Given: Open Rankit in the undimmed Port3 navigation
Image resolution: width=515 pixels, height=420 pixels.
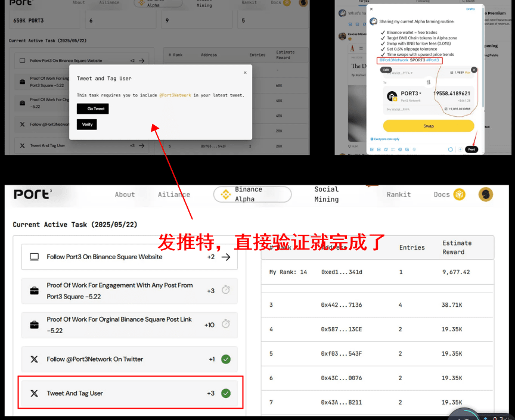Looking at the screenshot, I should point(399,194).
